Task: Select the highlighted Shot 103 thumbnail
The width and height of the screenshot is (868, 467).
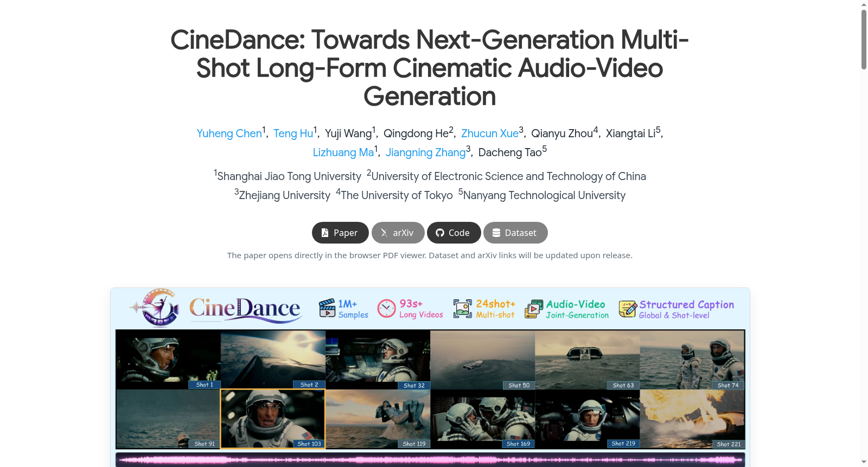Action: click(x=273, y=419)
